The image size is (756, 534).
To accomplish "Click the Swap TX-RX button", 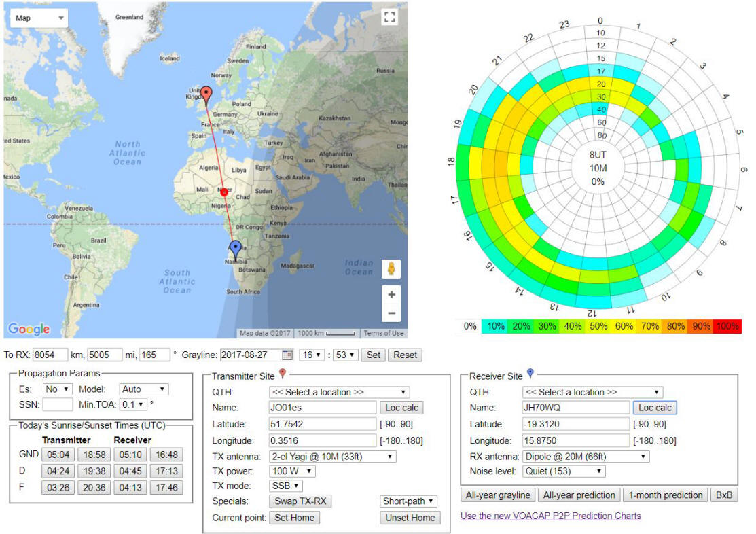I will [300, 501].
